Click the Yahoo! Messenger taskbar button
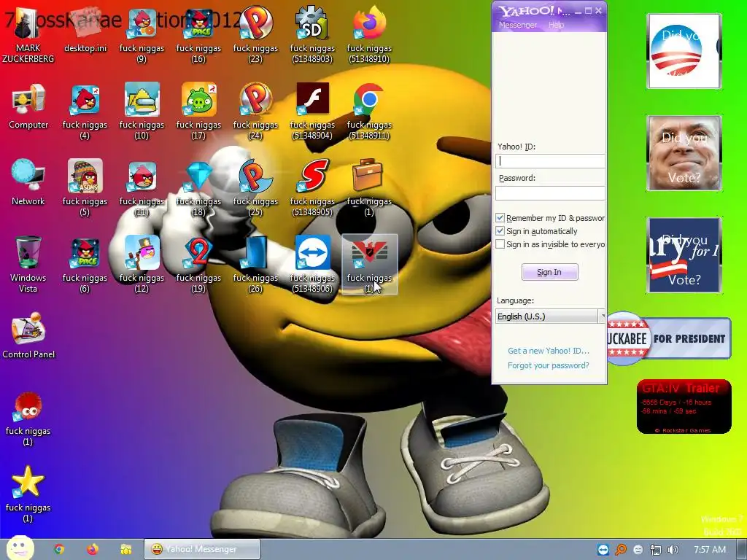747x560 pixels. coord(202,549)
